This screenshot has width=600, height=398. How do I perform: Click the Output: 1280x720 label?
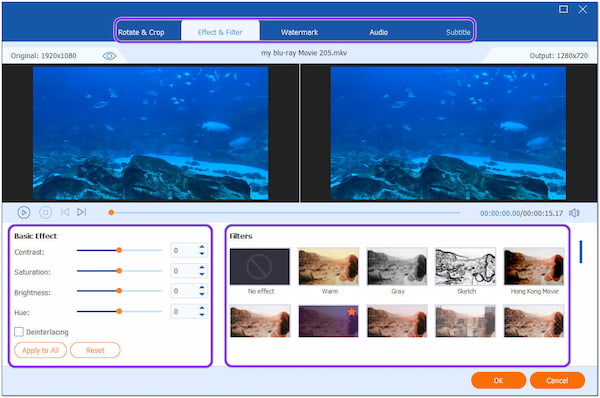point(559,56)
